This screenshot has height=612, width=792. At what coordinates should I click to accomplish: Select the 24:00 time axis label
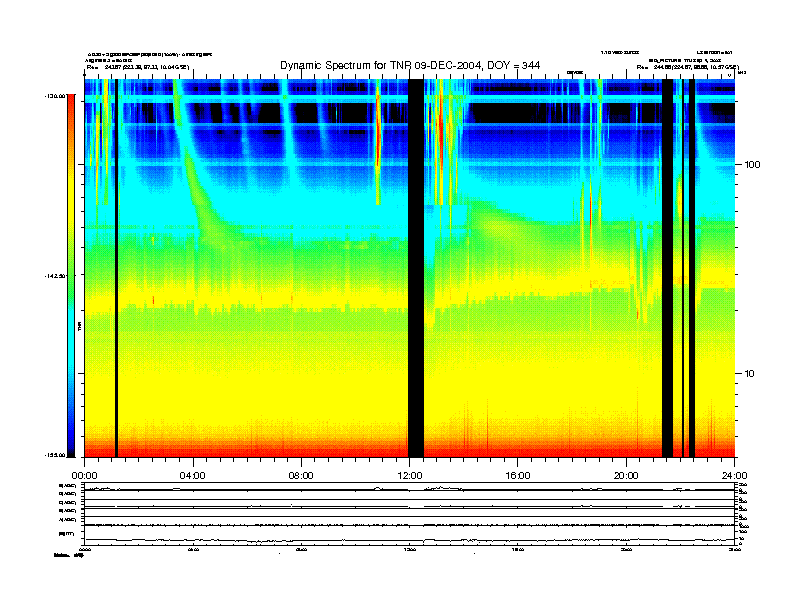pos(734,475)
